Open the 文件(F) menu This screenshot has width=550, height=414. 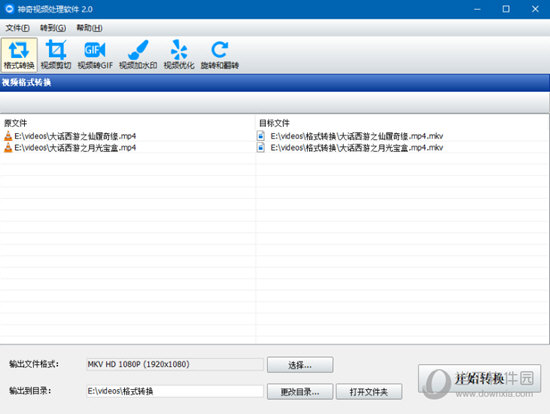tap(17, 28)
